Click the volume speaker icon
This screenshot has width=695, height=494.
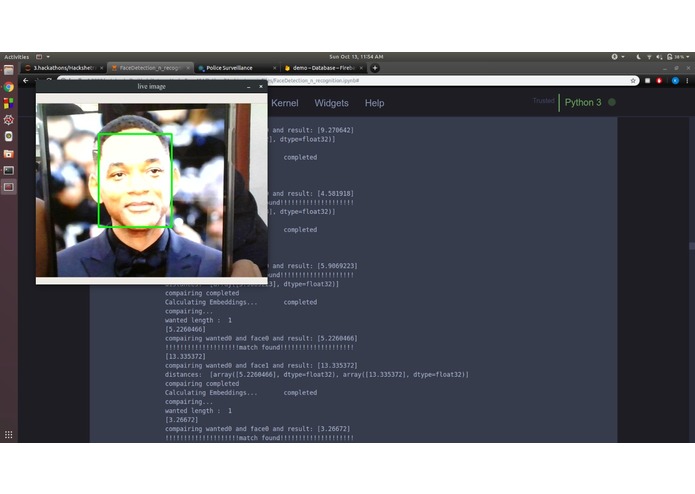659,57
